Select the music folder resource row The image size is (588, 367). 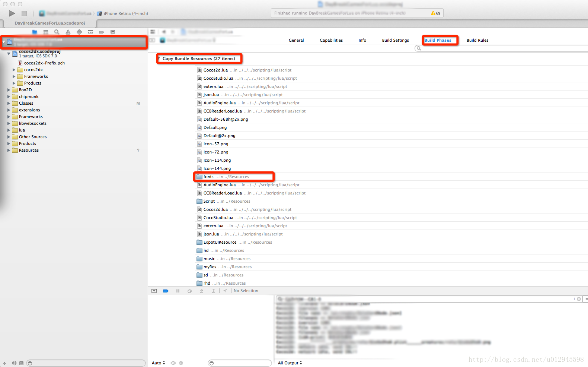(x=392, y=259)
